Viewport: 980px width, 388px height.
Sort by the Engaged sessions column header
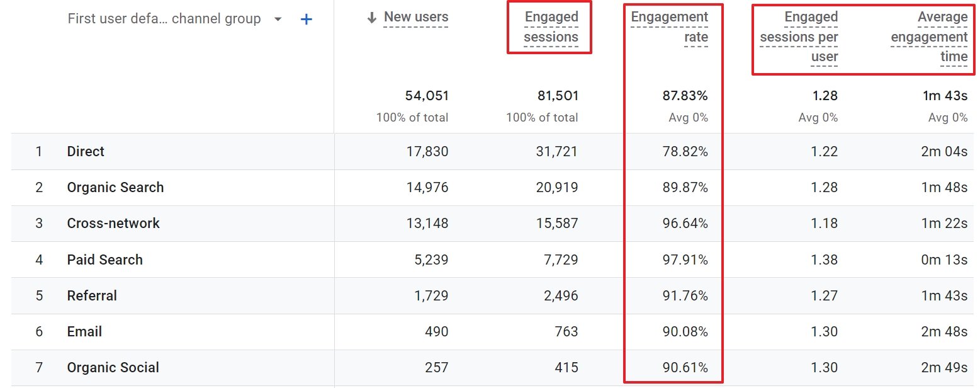[550, 27]
